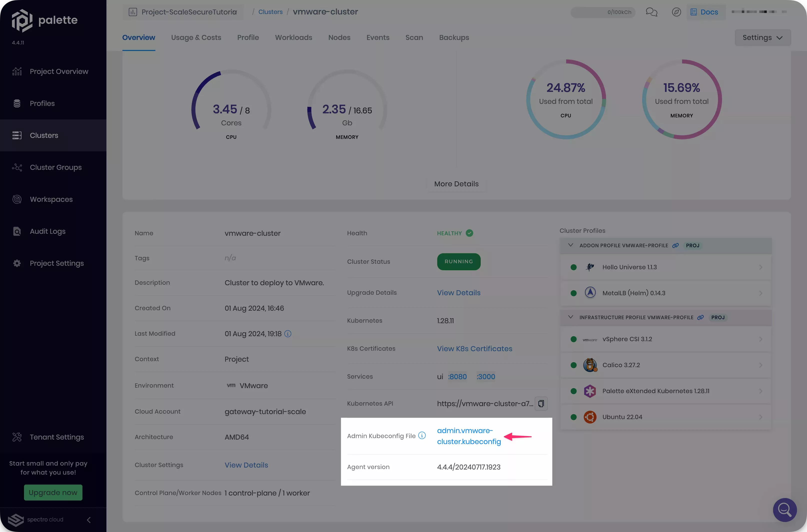The width and height of the screenshot is (807, 532).
Task: Navigate to Workspaces
Action: [x=53, y=199]
